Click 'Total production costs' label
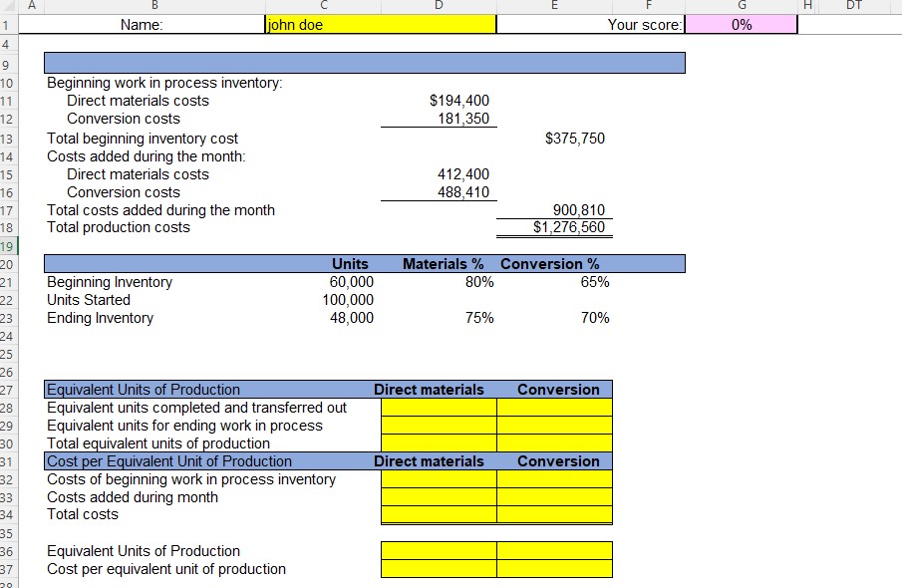The width and height of the screenshot is (902, 588). [118, 227]
